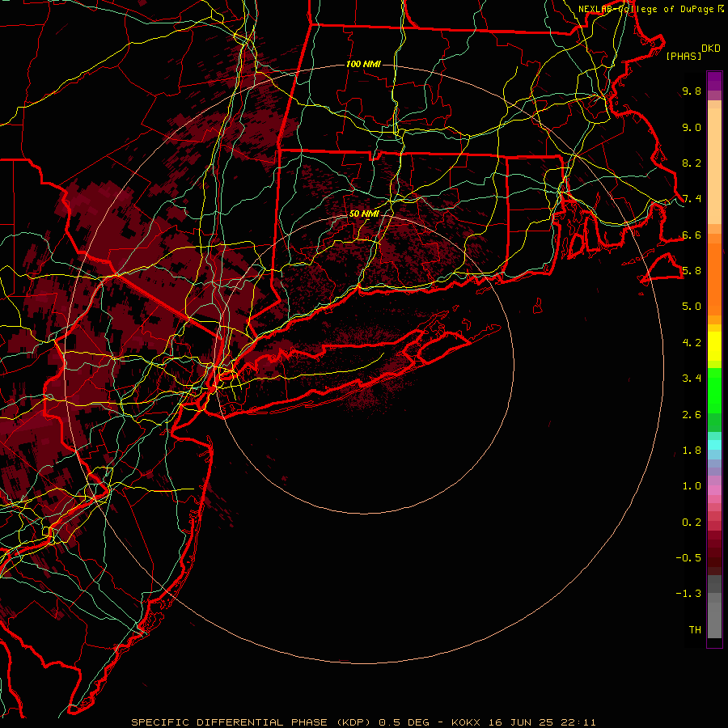The height and width of the screenshot is (728, 728).
Task: Select the 5.0 scale value
Action: (x=692, y=307)
